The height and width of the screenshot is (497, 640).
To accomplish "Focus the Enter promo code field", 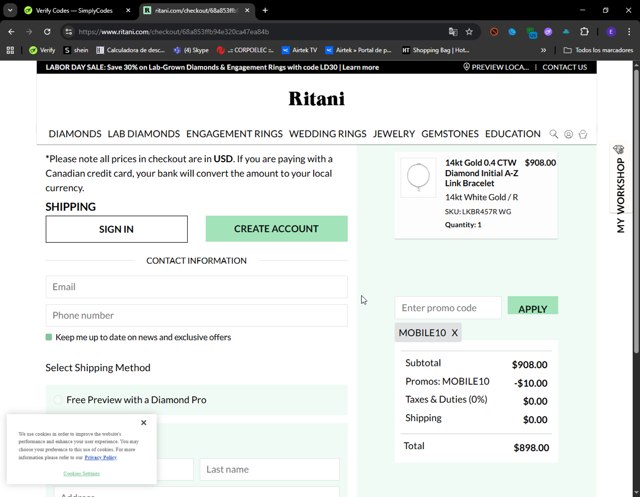I will (448, 308).
